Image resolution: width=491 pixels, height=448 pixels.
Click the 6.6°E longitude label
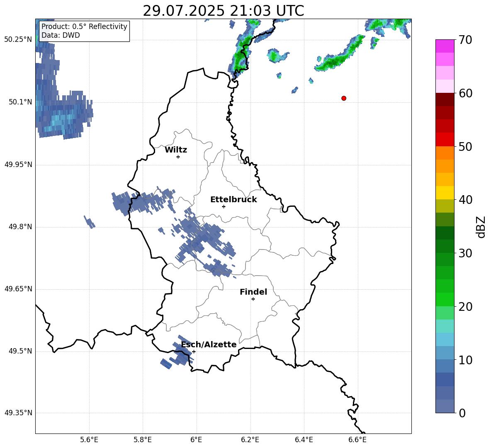(x=357, y=440)
